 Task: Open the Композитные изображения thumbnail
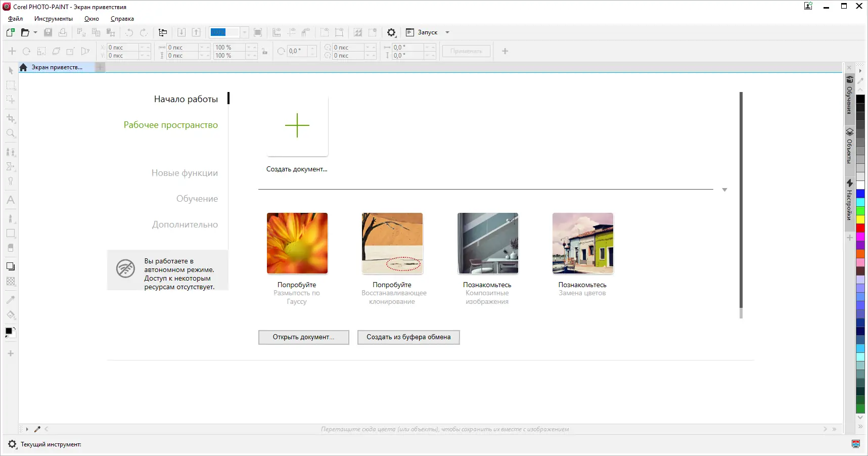[x=488, y=243]
